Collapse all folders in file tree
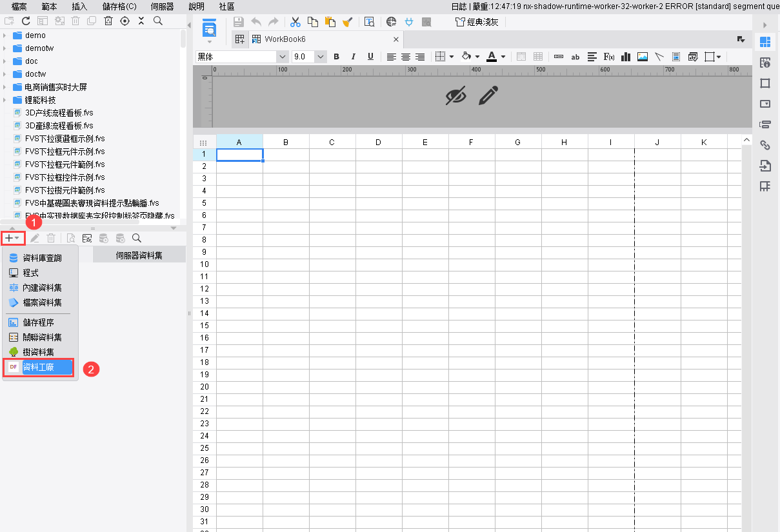This screenshot has height=532, width=780. [x=141, y=21]
